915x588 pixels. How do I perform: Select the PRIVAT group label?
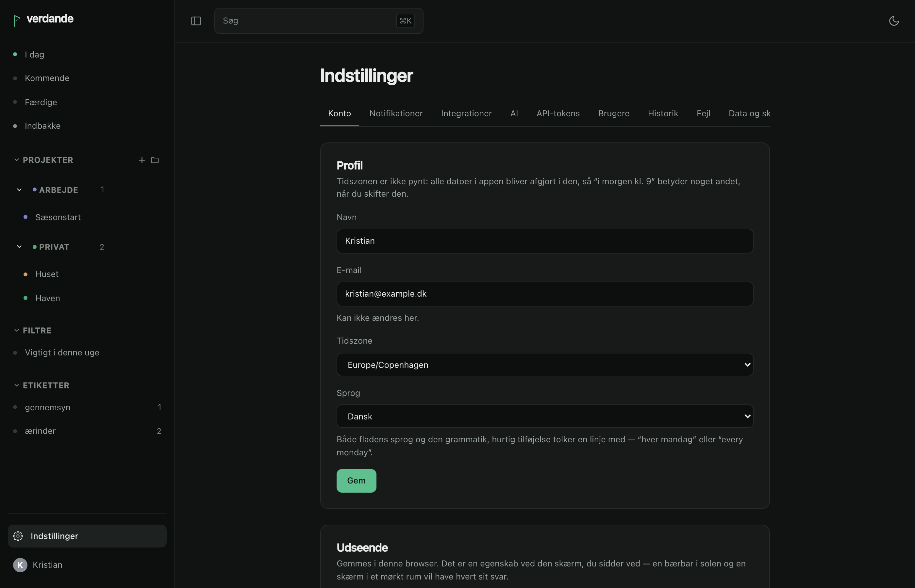[x=54, y=247]
